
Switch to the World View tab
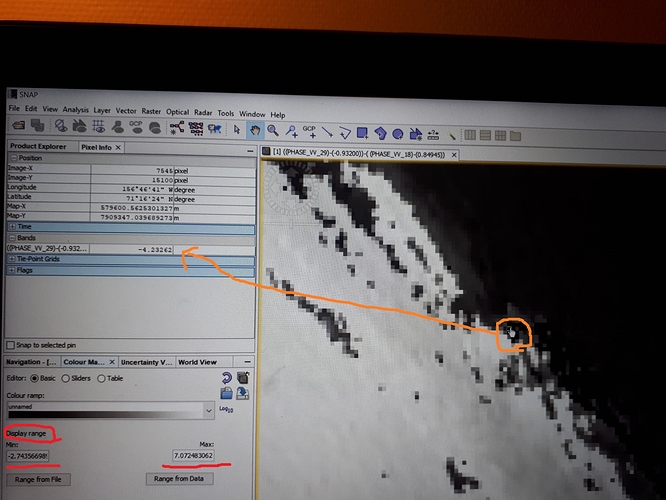click(198, 362)
